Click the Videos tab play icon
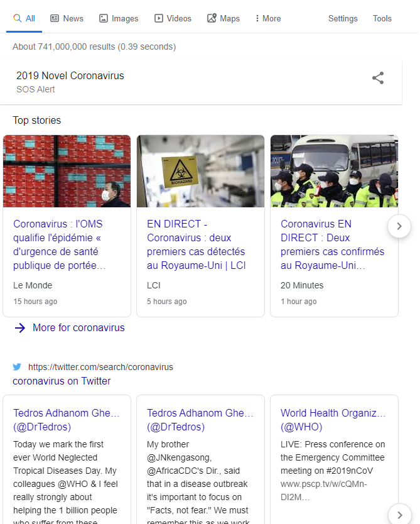This screenshot has width=420, height=524. pyautogui.click(x=159, y=18)
